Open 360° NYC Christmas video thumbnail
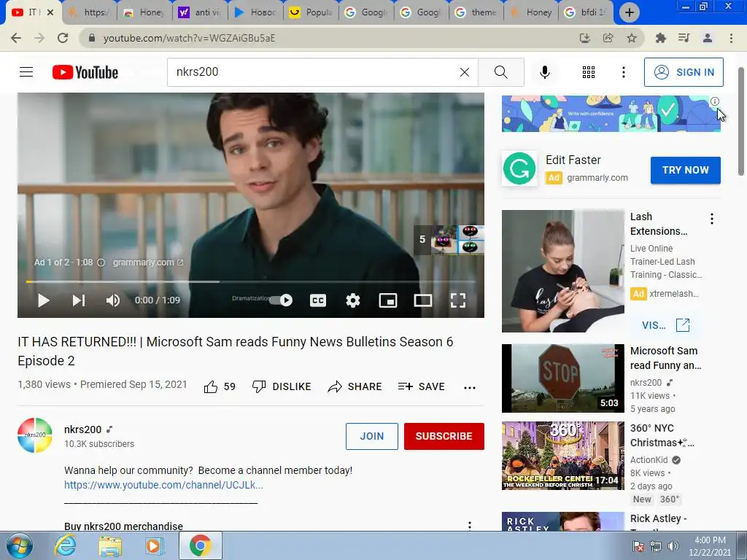The height and width of the screenshot is (560, 747). (x=562, y=455)
